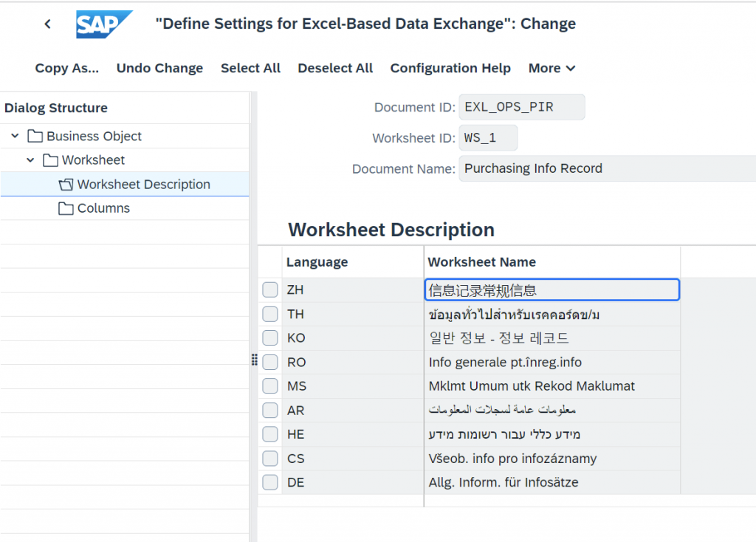Collapse the Worksheet tree node
Image resolution: width=756 pixels, height=542 pixels.
tap(30, 160)
